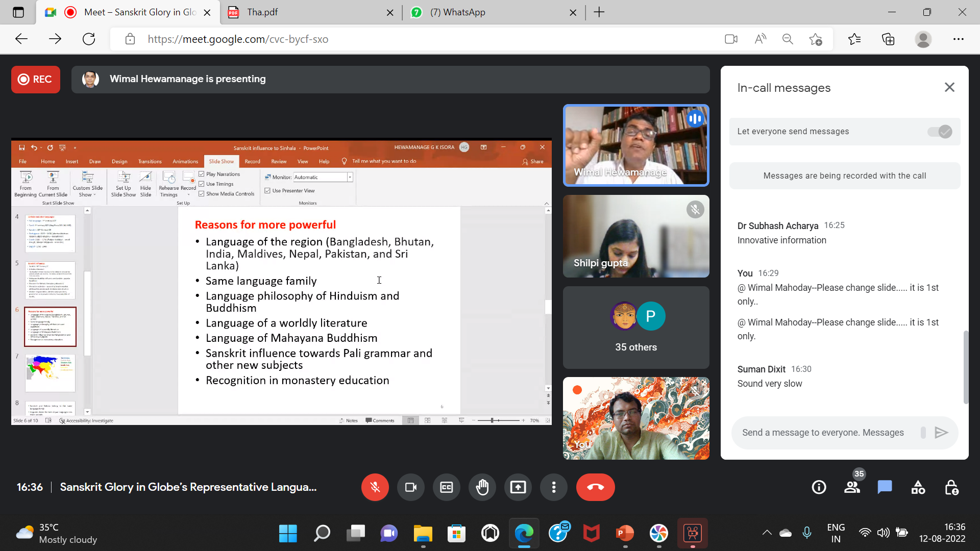Open the Monitor Automatic dropdown

(x=350, y=177)
